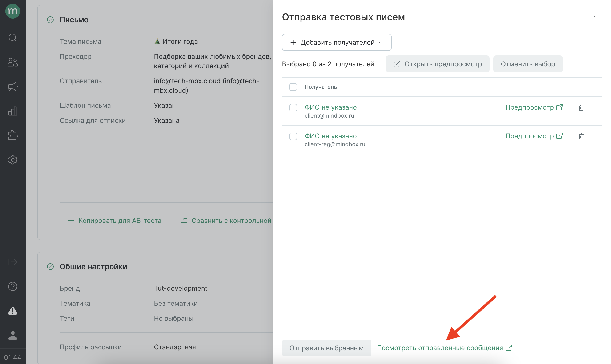
Task: Open the ФИО не указано link for client-reg@mindbox.ru
Action: click(330, 136)
